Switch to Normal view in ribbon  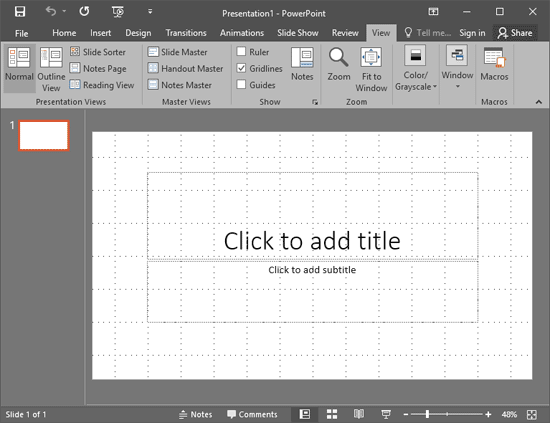click(x=19, y=69)
